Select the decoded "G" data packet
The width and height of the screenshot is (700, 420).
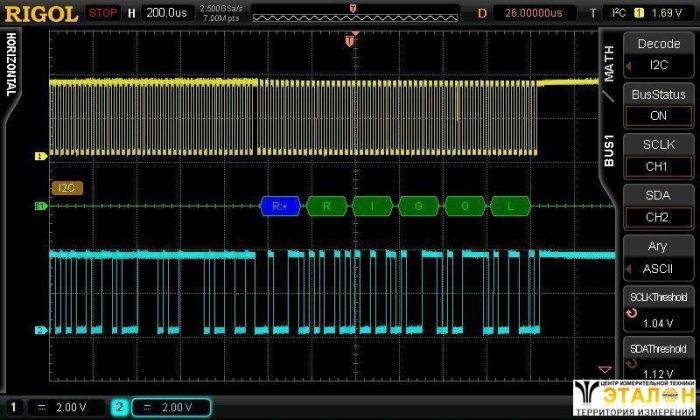tap(418, 206)
